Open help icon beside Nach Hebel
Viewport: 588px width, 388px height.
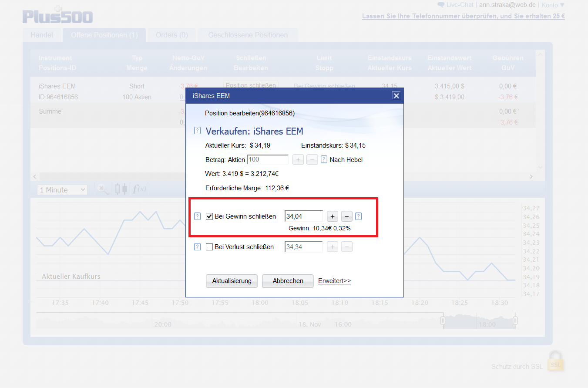coord(324,159)
